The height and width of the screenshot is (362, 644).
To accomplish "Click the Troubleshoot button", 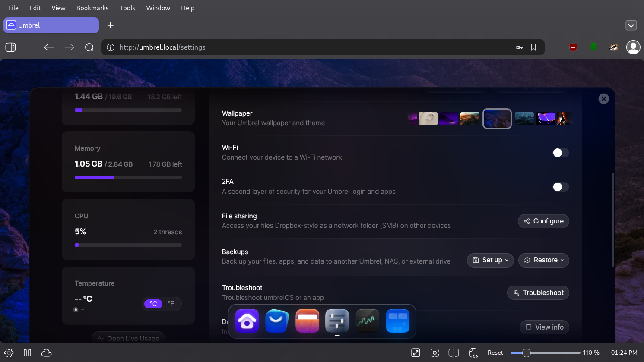I will coord(538,293).
